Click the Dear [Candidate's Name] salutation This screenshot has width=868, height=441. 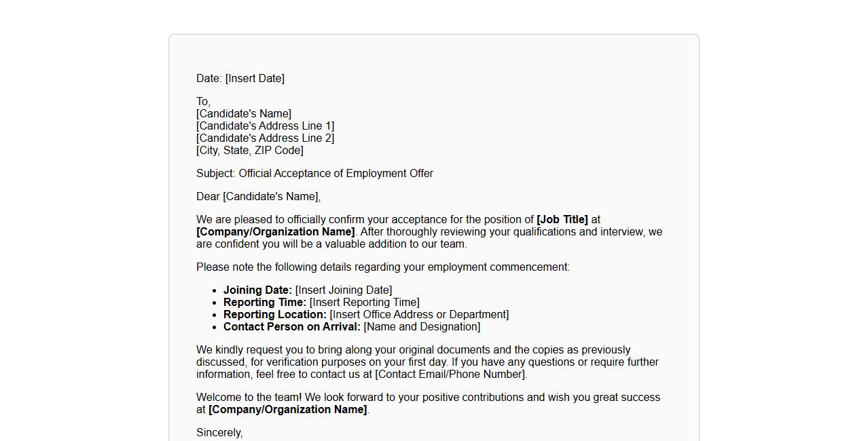(258, 197)
